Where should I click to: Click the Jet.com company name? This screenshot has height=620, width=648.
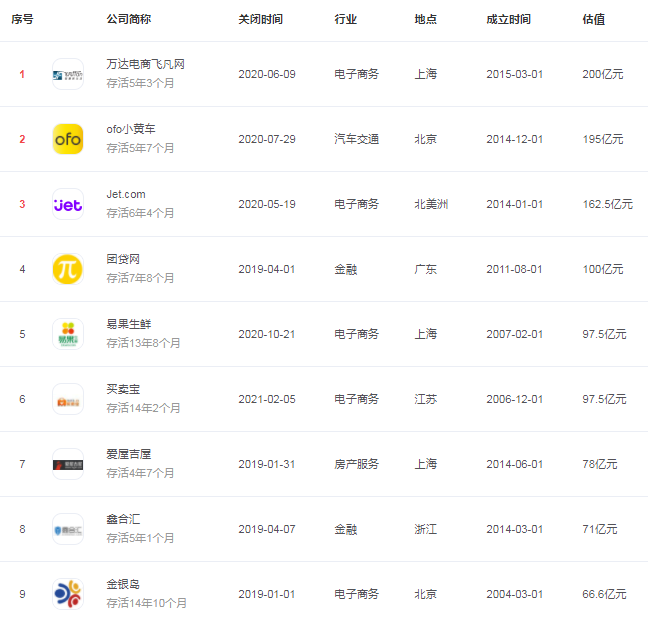coord(126,194)
